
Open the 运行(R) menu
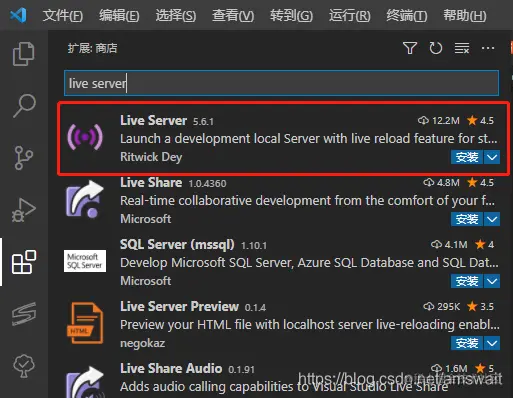coord(349,15)
